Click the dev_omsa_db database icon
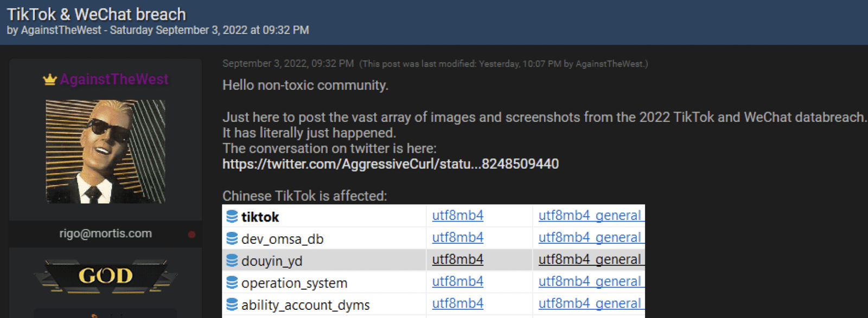 pyautogui.click(x=232, y=238)
